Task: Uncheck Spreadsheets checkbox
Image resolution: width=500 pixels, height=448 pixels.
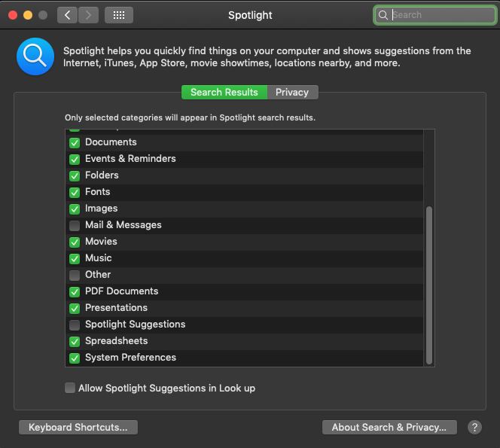Action: 75,342
